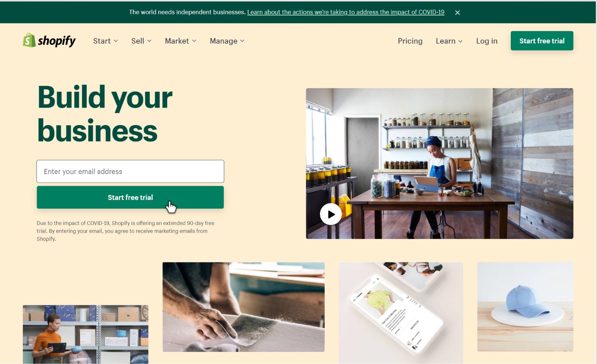Image resolution: width=597 pixels, height=364 pixels.
Task: Click the header Start free trial button
Action: pos(542,41)
